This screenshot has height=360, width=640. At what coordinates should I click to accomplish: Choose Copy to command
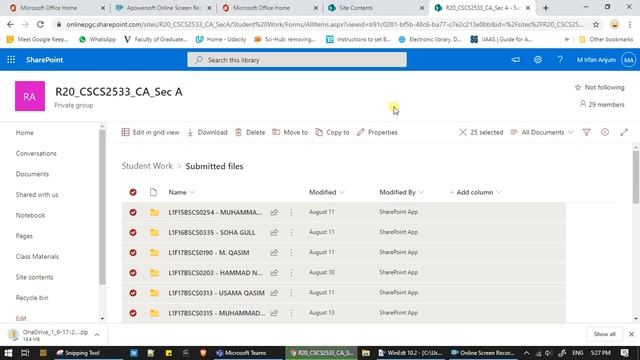[332, 132]
